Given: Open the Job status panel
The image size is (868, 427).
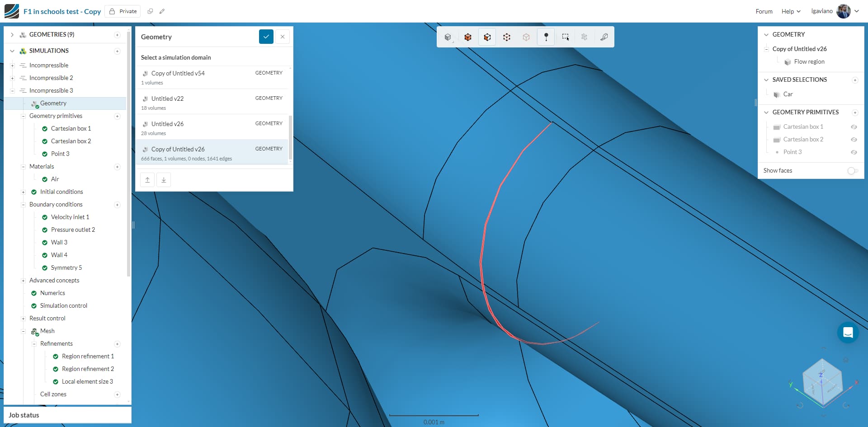Looking at the screenshot, I should [24, 415].
